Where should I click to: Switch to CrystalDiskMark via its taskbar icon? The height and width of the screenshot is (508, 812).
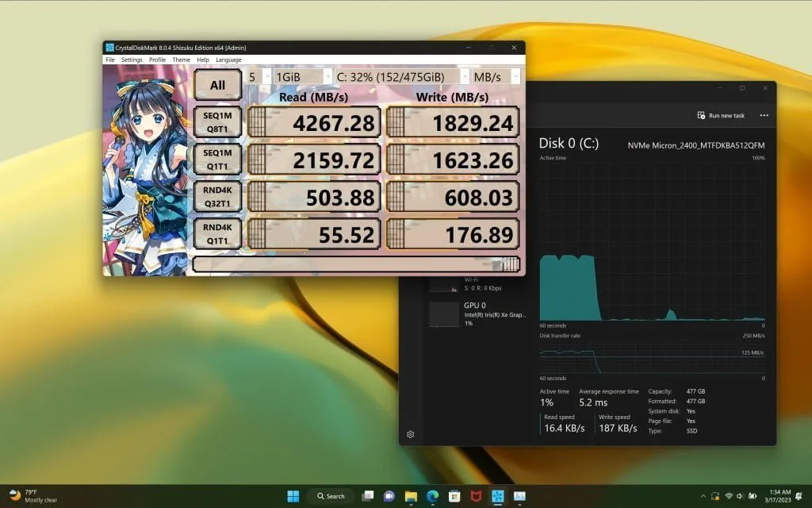(498, 496)
